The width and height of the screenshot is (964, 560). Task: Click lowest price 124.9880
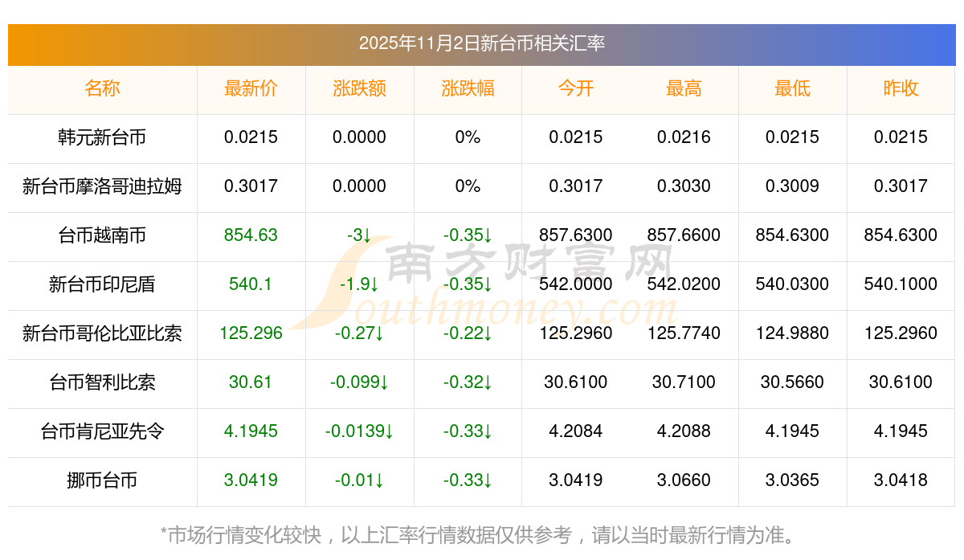(792, 333)
